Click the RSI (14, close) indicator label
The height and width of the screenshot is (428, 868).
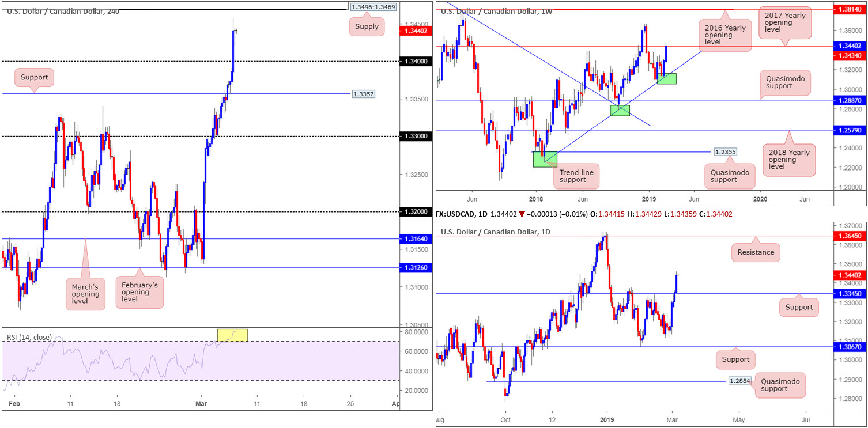pos(29,338)
